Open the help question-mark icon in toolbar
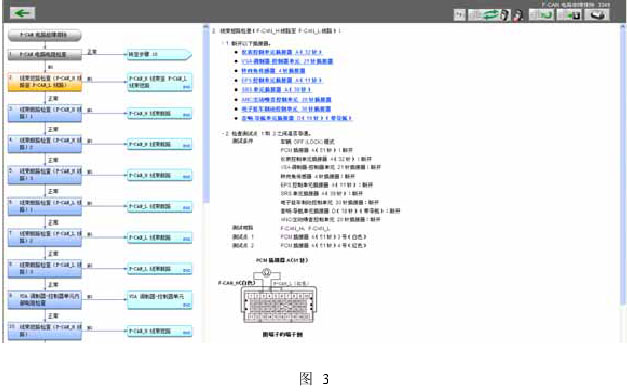 click(460, 15)
